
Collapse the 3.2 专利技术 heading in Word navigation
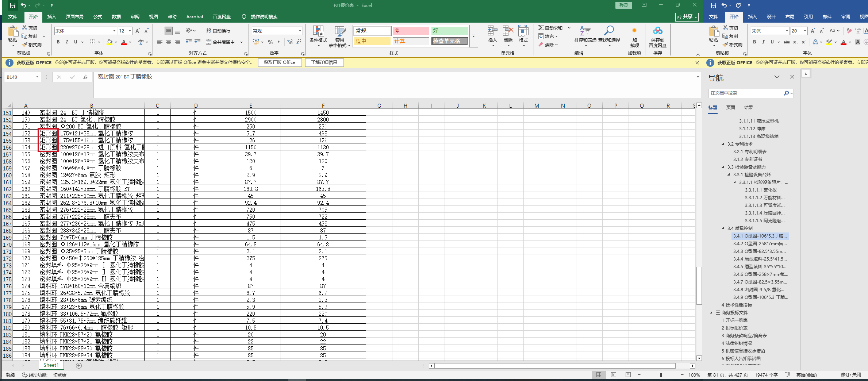pyautogui.click(x=723, y=144)
